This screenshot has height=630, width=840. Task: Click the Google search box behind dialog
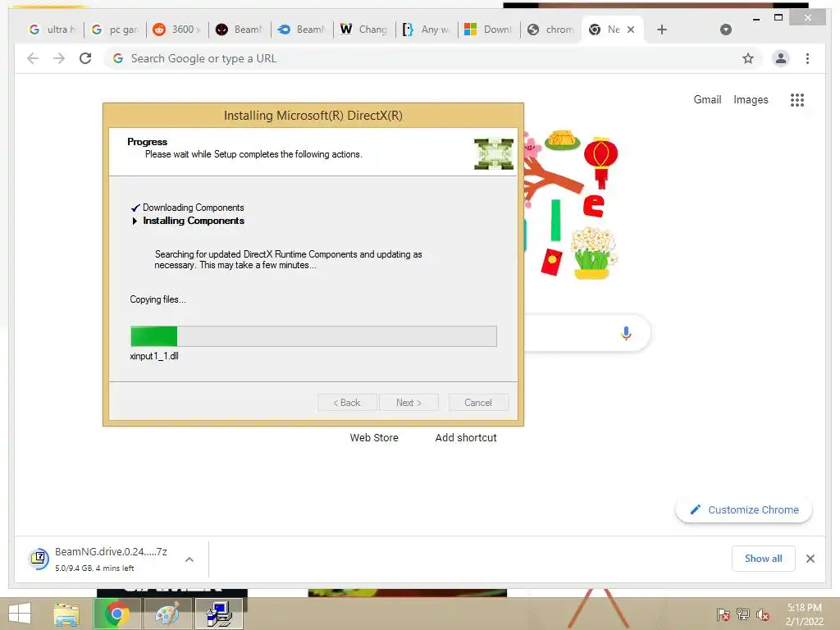(x=587, y=333)
